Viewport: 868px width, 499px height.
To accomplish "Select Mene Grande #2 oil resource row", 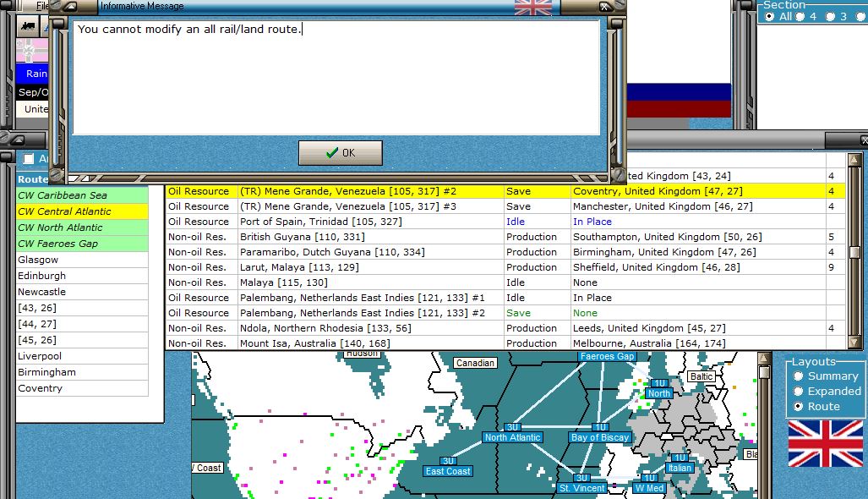I will click(505, 191).
